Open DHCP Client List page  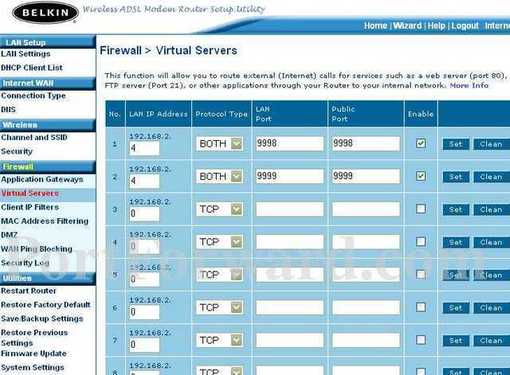click(x=32, y=68)
